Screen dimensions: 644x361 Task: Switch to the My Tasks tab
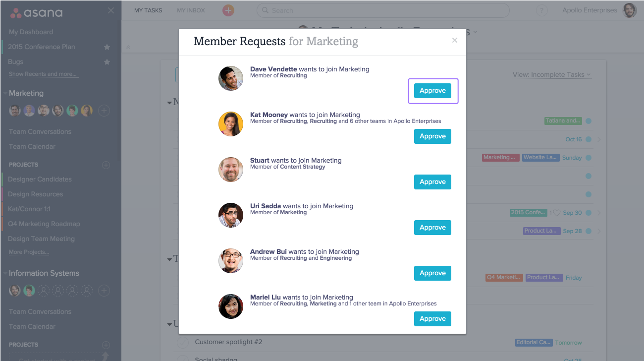[148, 10]
